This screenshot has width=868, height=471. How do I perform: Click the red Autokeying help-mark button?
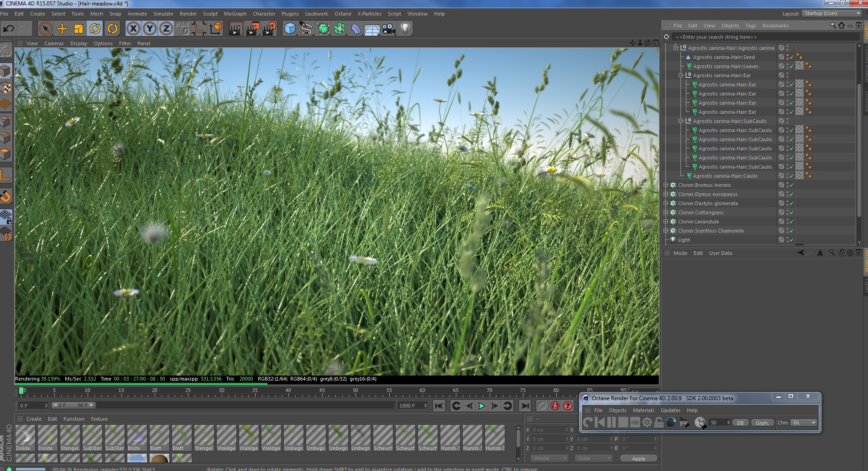(x=568, y=406)
